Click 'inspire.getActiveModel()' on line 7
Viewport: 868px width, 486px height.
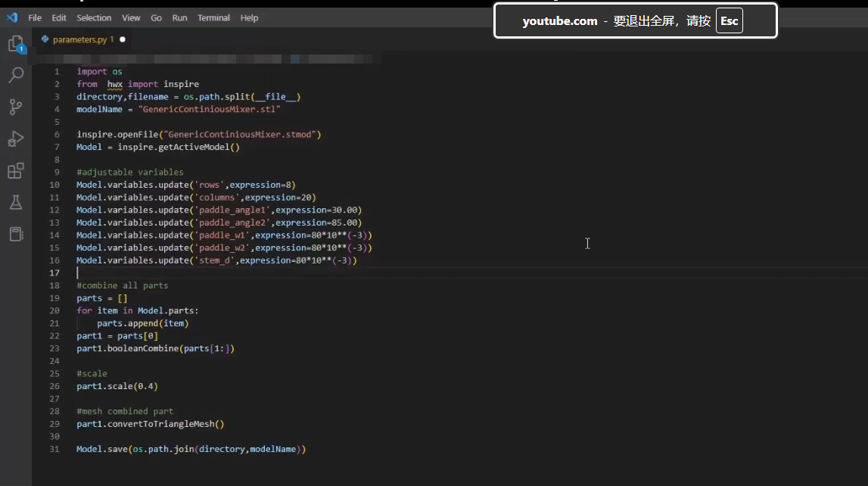[179, 148]
